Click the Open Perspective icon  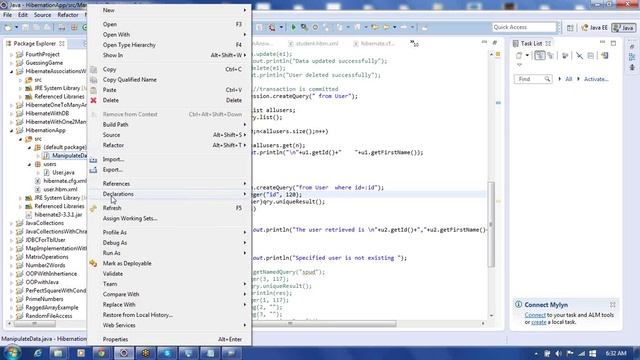[x=570, y=27]
